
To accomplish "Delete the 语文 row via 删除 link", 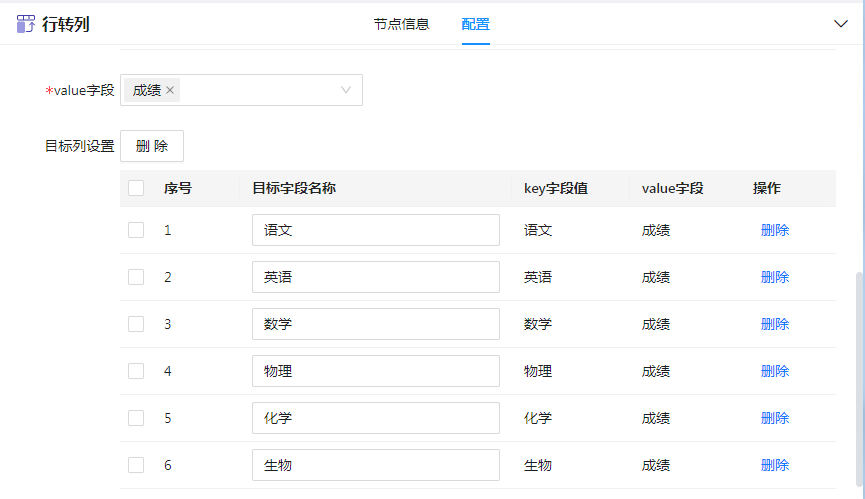I will pyautogui.click(x=774, y=230).
